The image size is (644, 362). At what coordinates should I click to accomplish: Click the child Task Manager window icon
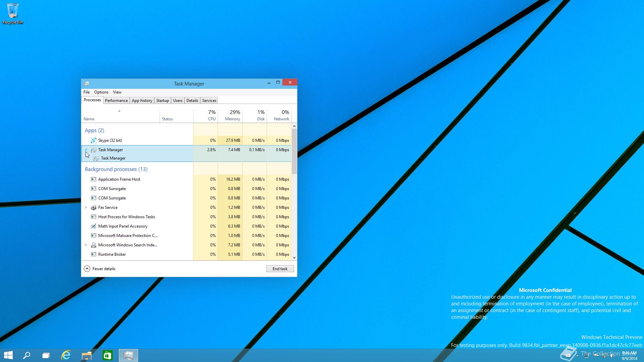tap(96, 158)
